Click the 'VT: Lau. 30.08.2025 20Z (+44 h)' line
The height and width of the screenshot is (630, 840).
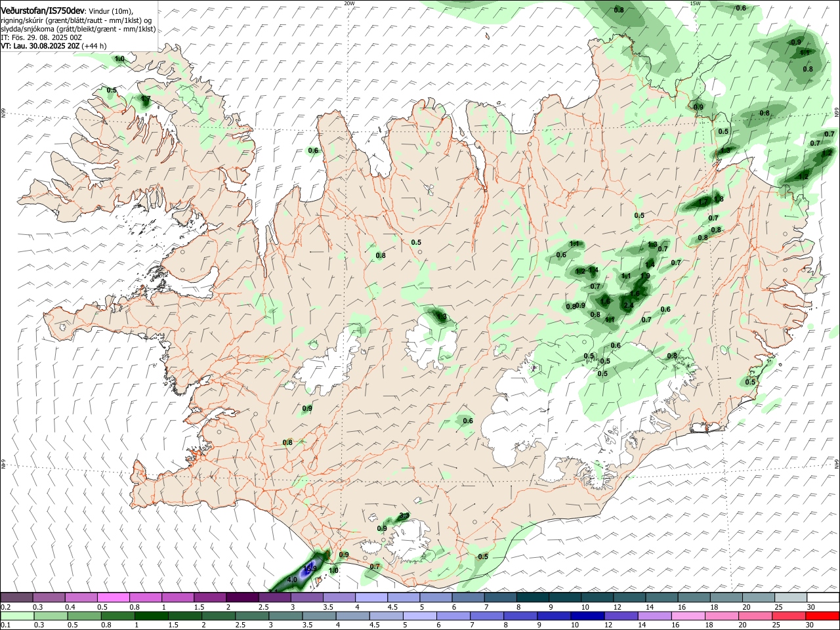coord(54,46)
